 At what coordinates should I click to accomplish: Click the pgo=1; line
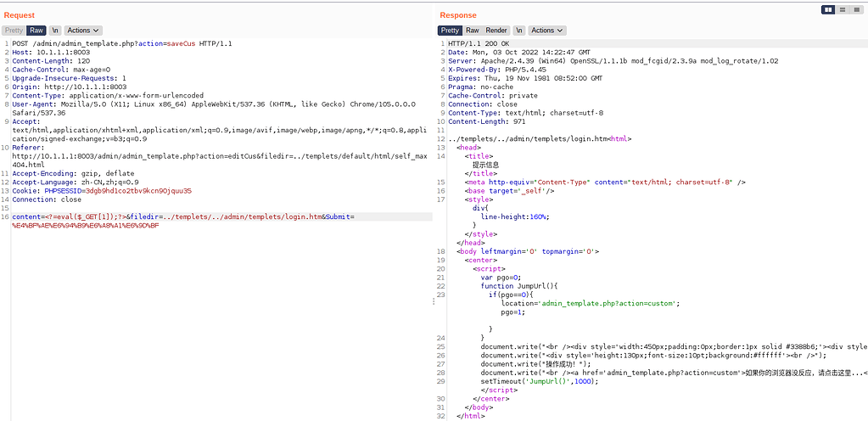pos(512,312)
